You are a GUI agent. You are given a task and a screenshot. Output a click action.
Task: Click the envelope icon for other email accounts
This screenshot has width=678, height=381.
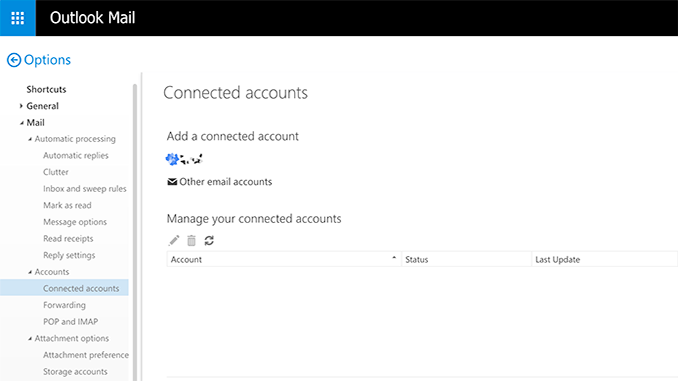coord(172,182)
